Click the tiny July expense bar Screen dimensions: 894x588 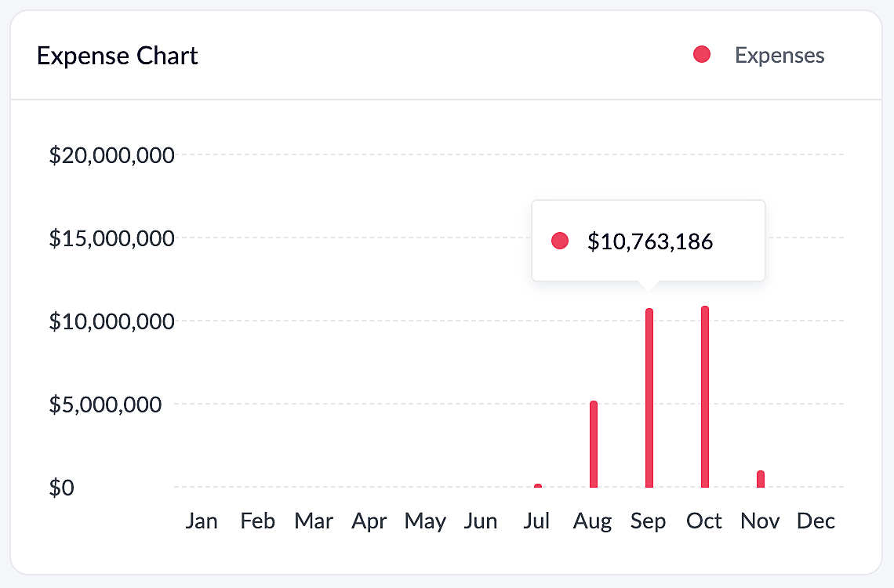[538, 486]
